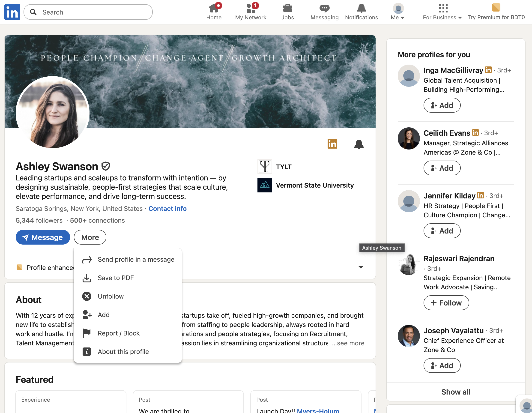Screen dimensions: 532x413
Task: Click the TYLT company logo
Action: 265,167
